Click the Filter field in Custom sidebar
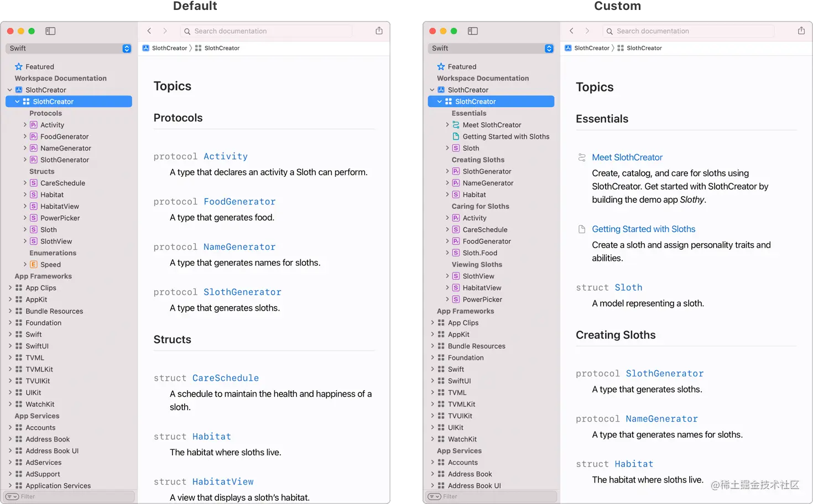Viewport: 813px width, 504px height. 491,496
